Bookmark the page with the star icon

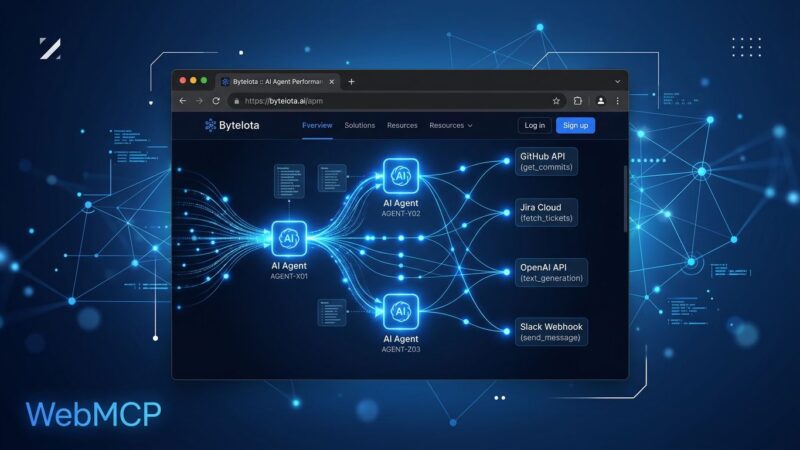tap(556, 101)
